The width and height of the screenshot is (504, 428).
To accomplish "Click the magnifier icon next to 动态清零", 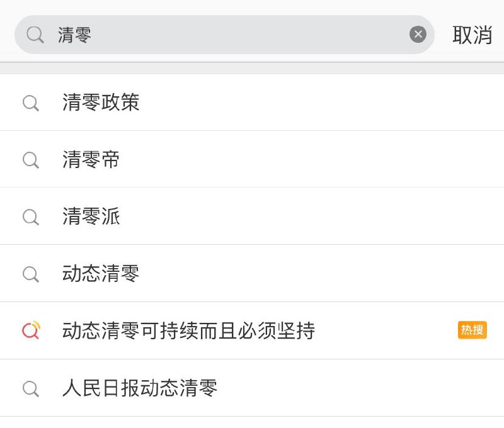I will tap(30, 274).
